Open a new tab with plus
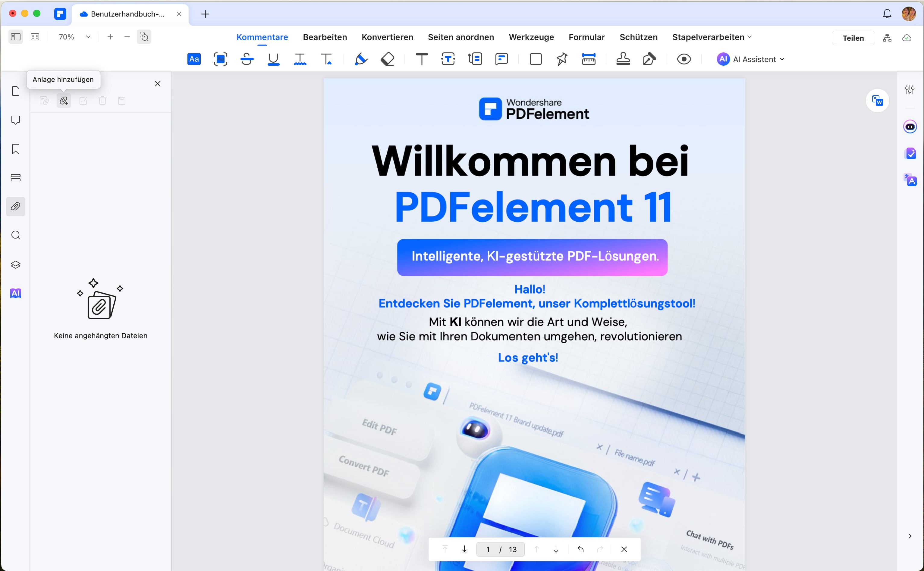 [205, 14]
